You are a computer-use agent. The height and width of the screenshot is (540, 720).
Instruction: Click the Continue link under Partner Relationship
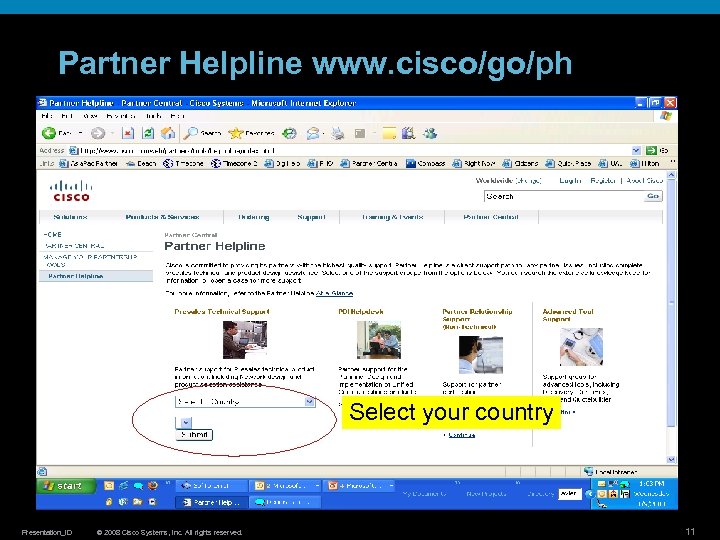461,435
